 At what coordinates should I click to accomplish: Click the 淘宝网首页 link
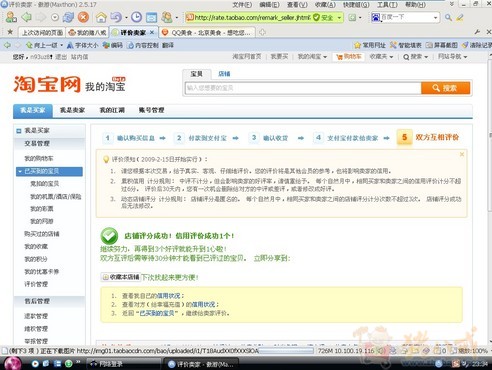tap(247, 57)
